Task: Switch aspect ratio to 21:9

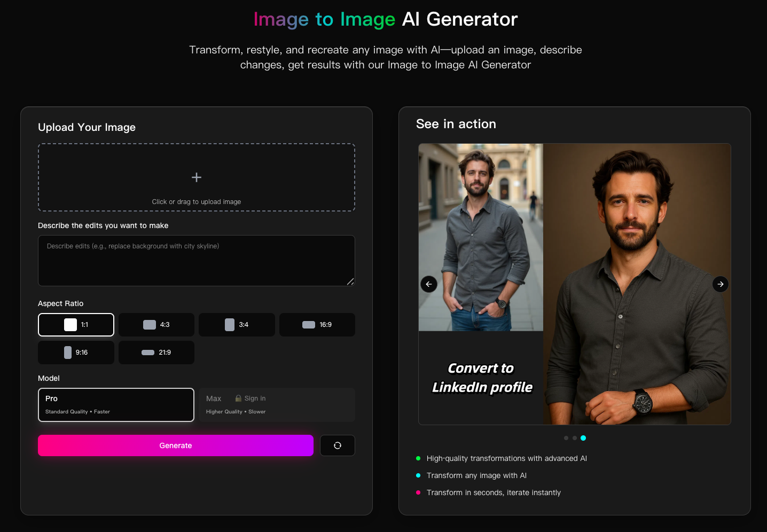Action: click(x=156, y=353)
